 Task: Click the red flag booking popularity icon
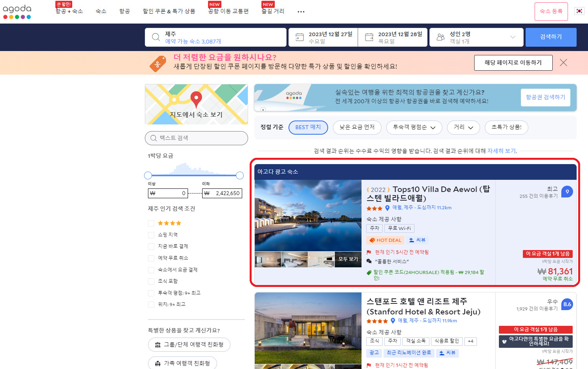(x=369, y=252)
